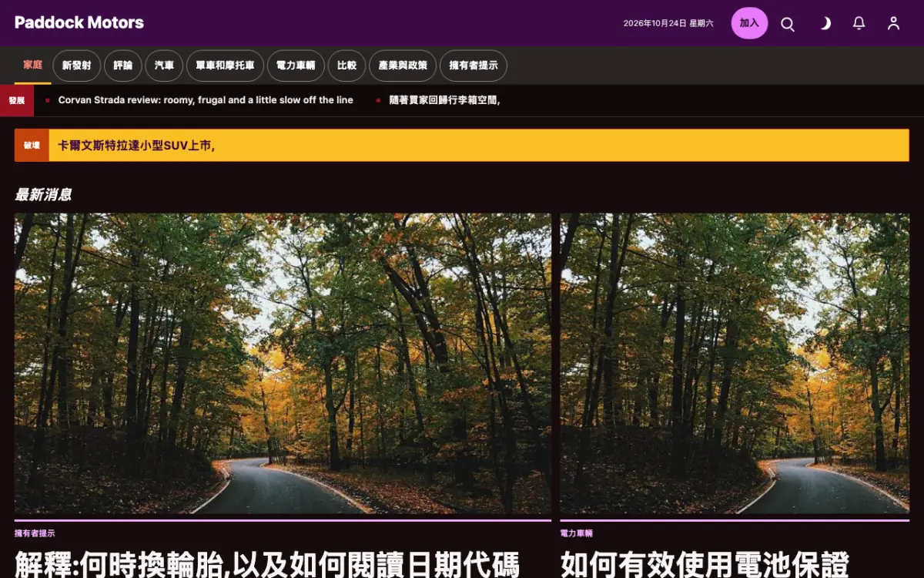The height and width of the screenshot is (578, 924).
Task: Open the 評論 nav tab
Action: [x=123, y=66]
